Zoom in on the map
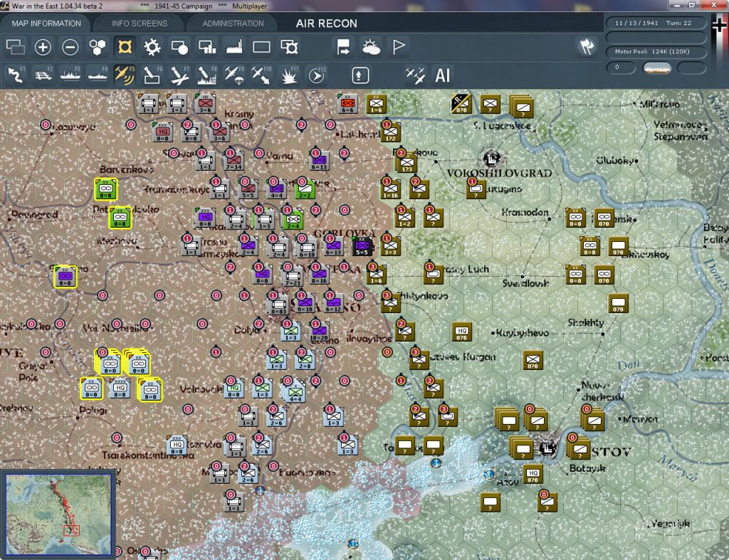The width and height of the screenshot is (729, 560). [x=43, y=47]
